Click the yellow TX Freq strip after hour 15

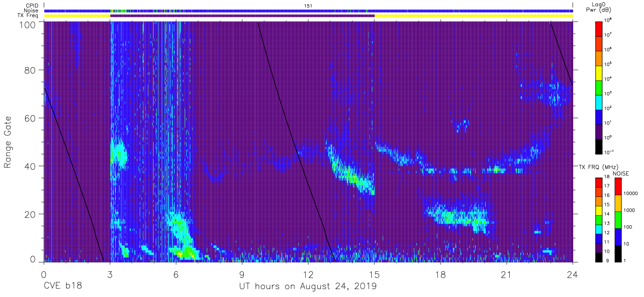coord(474,16)
